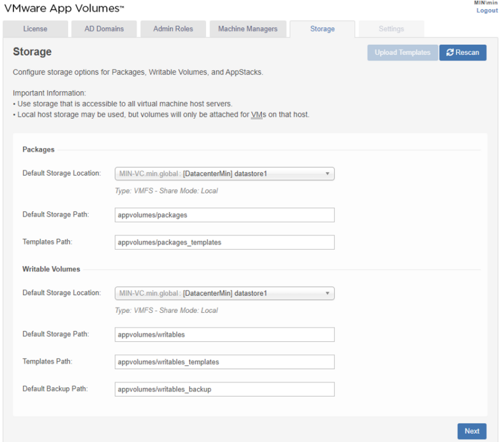Click the Next button
504x442 pixels.
pos(472,431)
